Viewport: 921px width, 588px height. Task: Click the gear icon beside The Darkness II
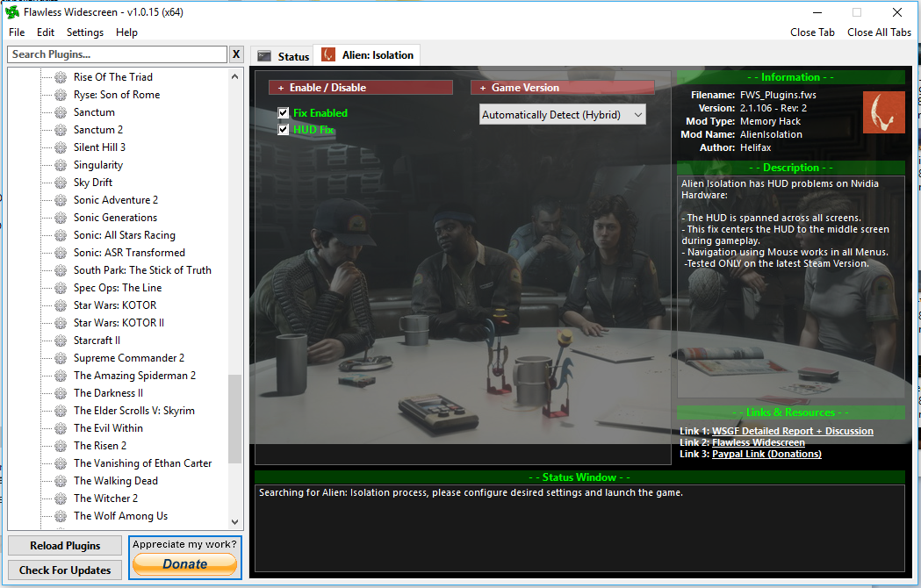coord(61,393)
